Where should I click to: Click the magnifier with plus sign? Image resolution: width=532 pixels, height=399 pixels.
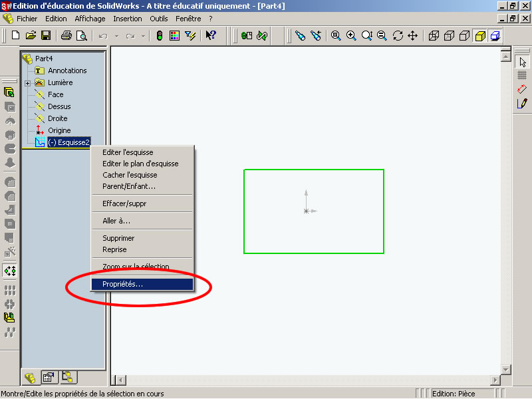[351, 35]
